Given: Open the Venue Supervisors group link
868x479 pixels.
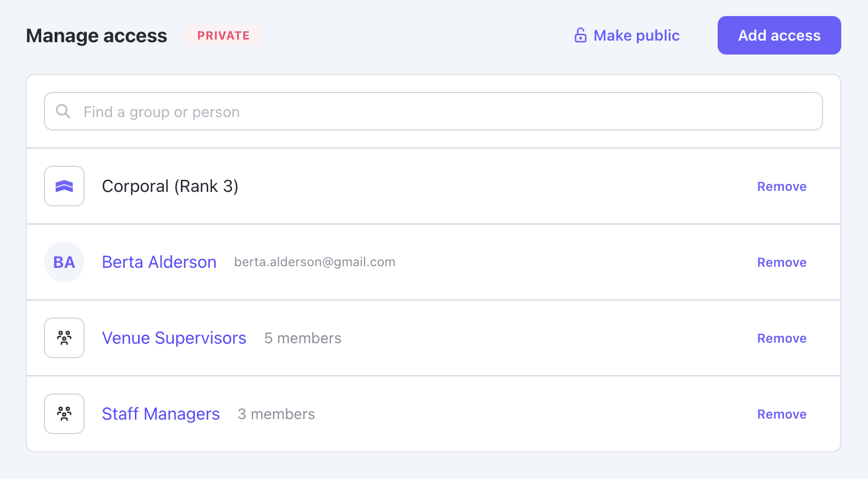Looking at the screenshot, I should coord(174,338).
